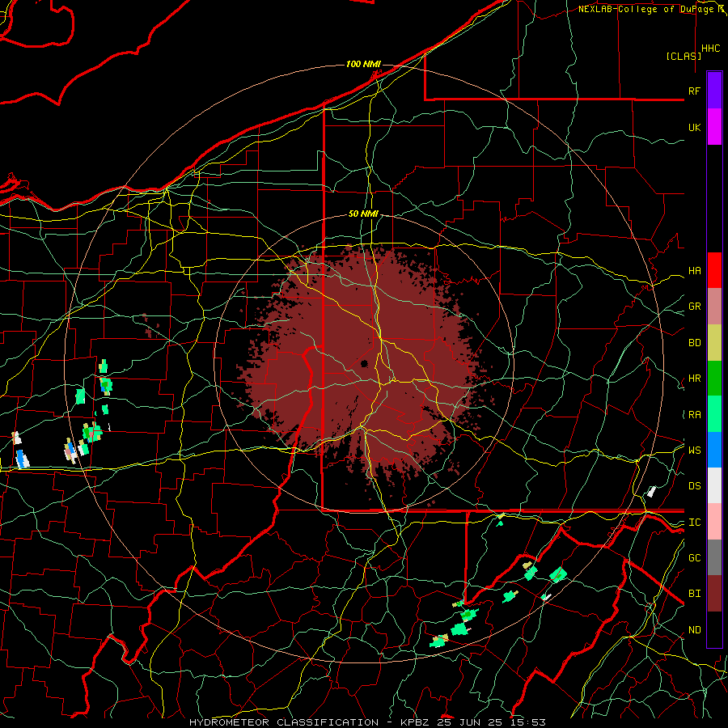Click the 'HHC' product code text
Viewport: 728px width, 728px height.
(711, 49)
